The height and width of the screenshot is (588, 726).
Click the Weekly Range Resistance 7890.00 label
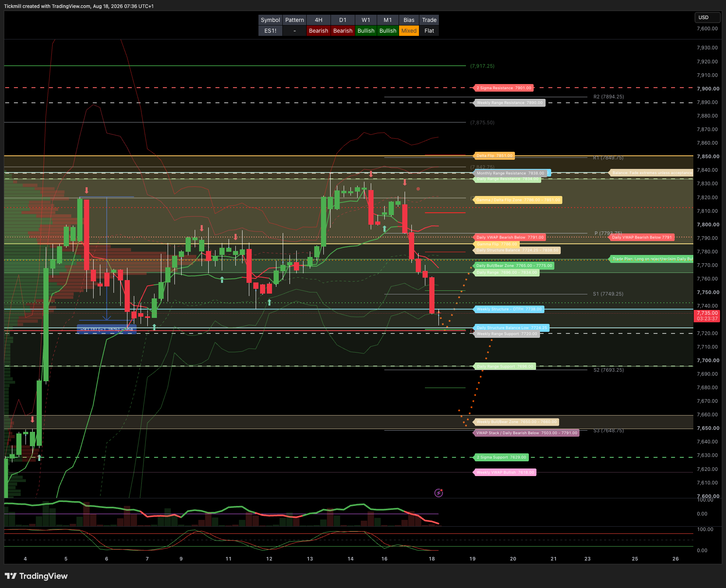point(509,103)
